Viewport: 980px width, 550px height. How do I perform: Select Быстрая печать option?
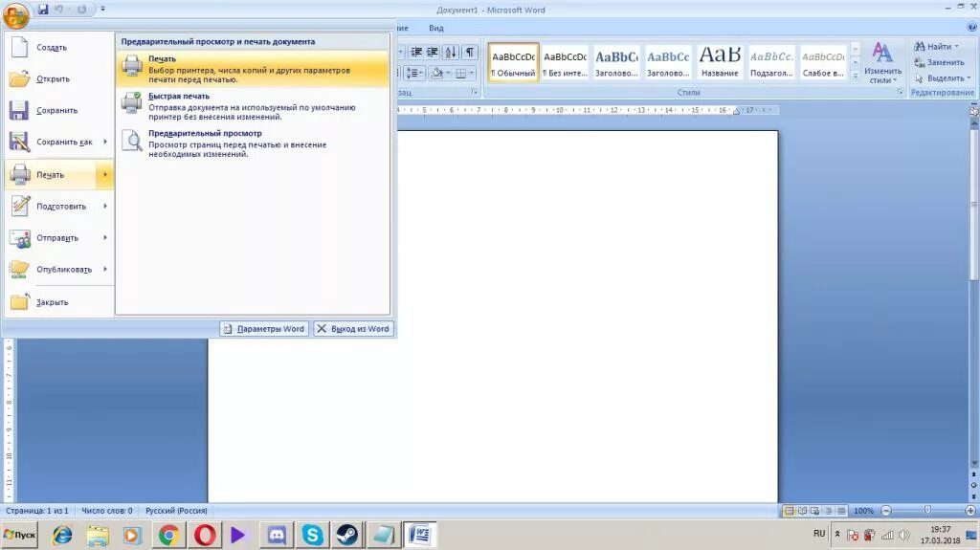click(x=253, y=105)
